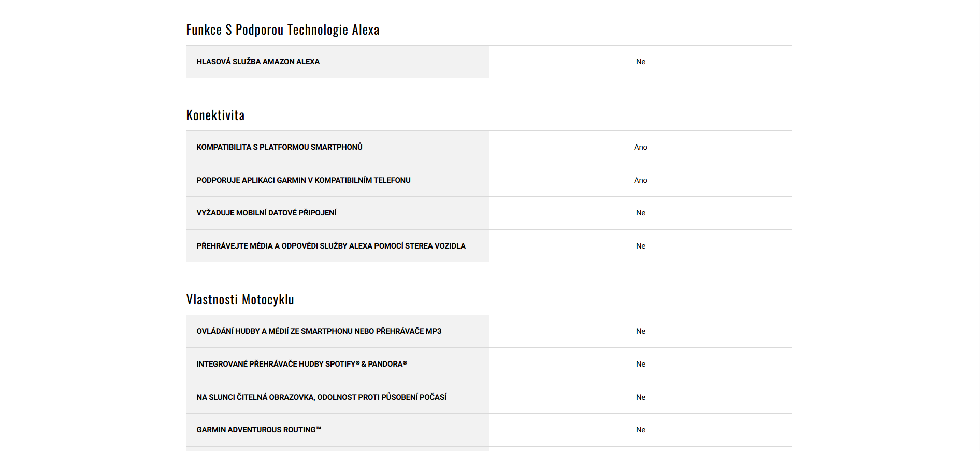Click 'Ne' value for Vyžaduje mobilní datové připojení
The image size is (980, 451).
(641, 213)
